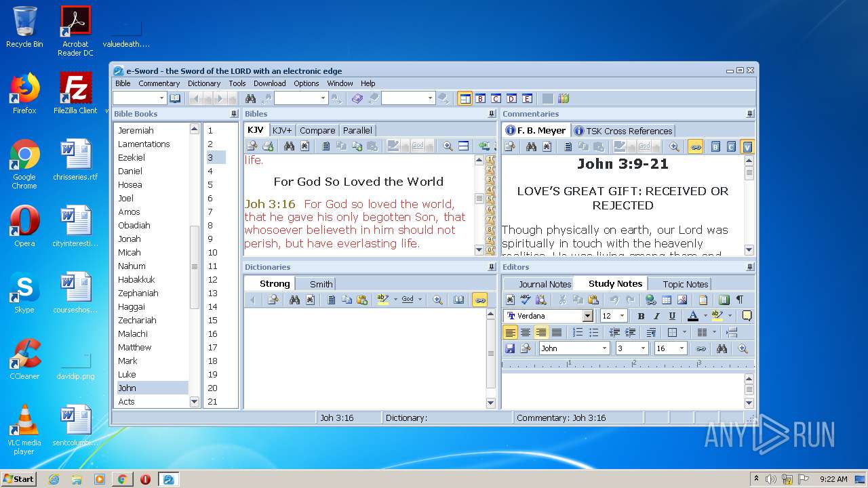868x488 pixels.
Task: Toggle the Dictionaries panel link chain button
Action: [480, 300]
